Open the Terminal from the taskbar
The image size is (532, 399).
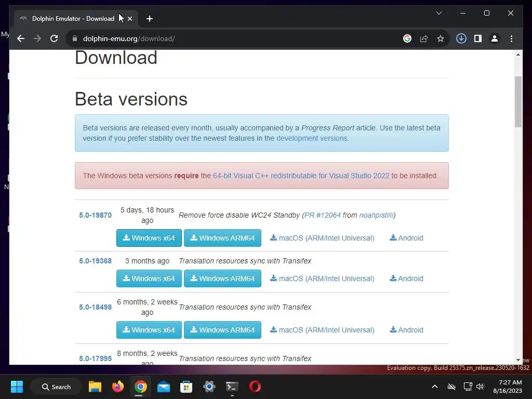pyautogui.click(x=232, y=387)
